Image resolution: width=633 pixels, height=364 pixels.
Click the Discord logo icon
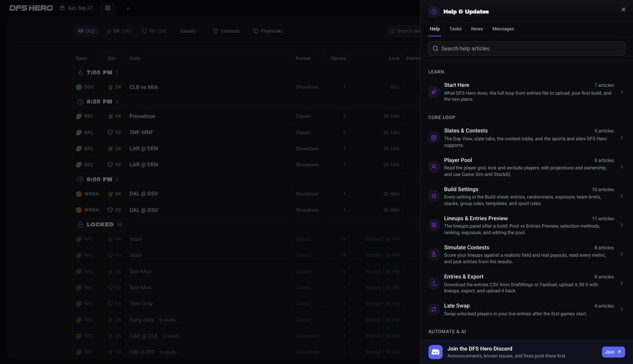[435, 352]
